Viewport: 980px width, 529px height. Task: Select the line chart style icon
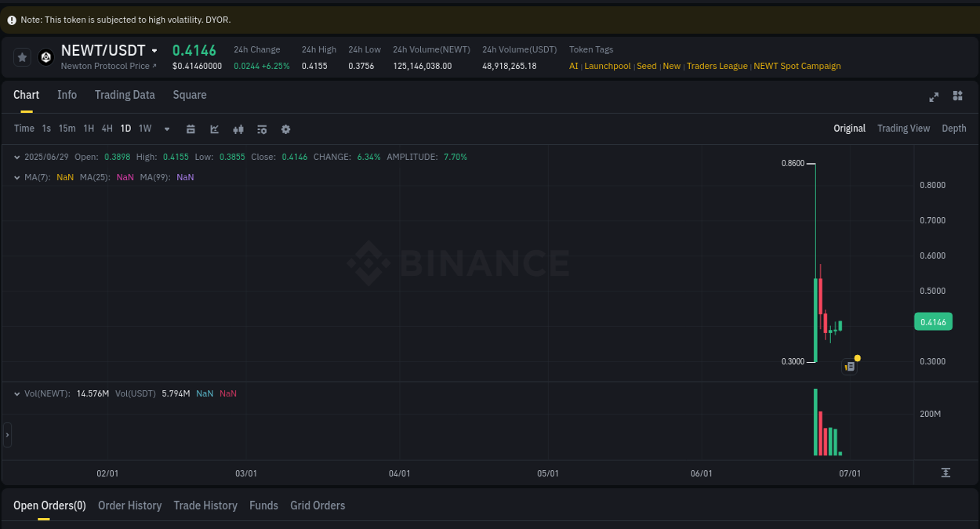pyautogui.click(x=214, y=129)
